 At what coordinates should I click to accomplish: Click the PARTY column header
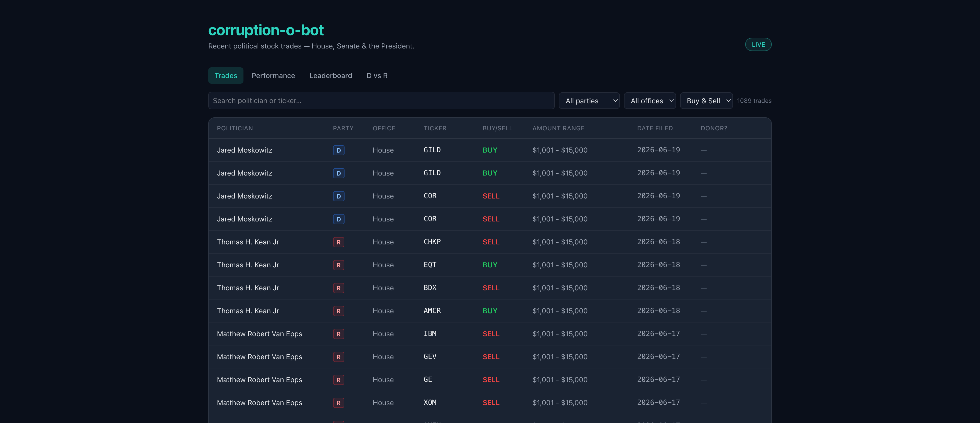(x=343, y=128)
